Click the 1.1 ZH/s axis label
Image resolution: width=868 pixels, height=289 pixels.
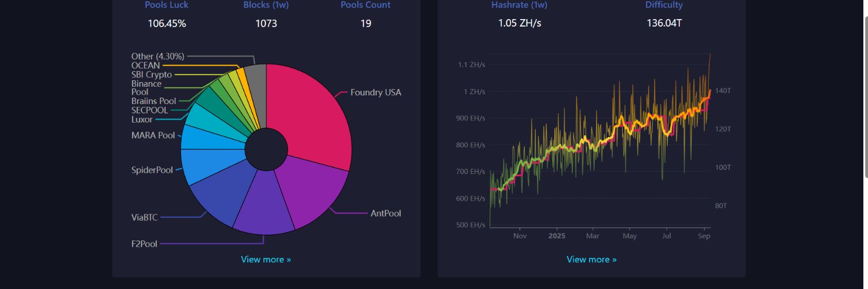pos(472,65)
